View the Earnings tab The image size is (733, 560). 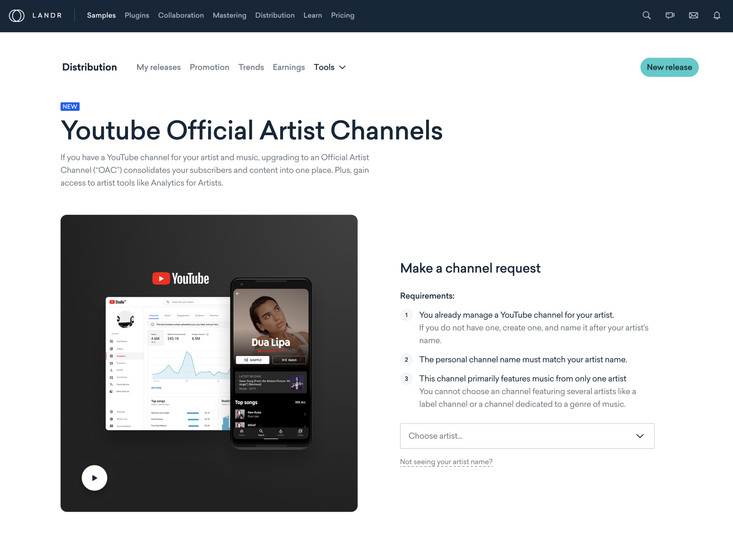tap(288, 67)
